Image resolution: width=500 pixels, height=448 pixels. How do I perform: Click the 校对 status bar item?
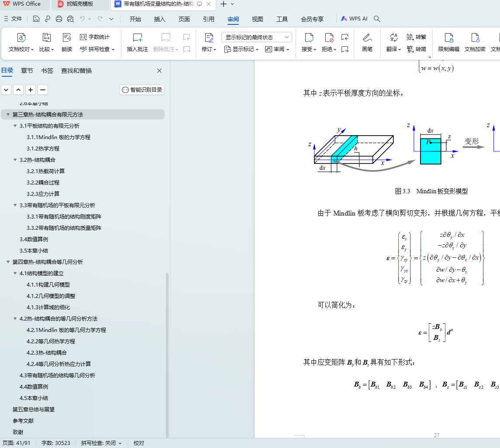pos(139,443)
